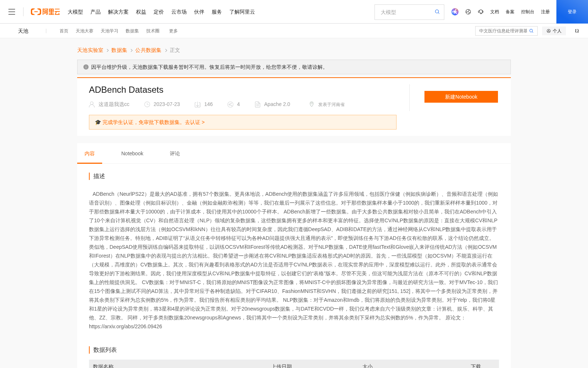The image size is (588, 368).
Task: Click the fullscreen expand icon
Action: 577,31
